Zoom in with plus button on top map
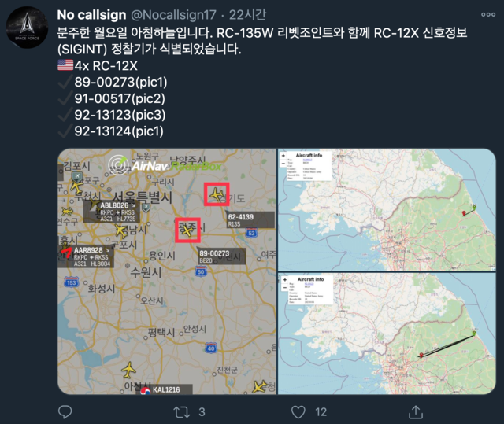 click(283, 156)
